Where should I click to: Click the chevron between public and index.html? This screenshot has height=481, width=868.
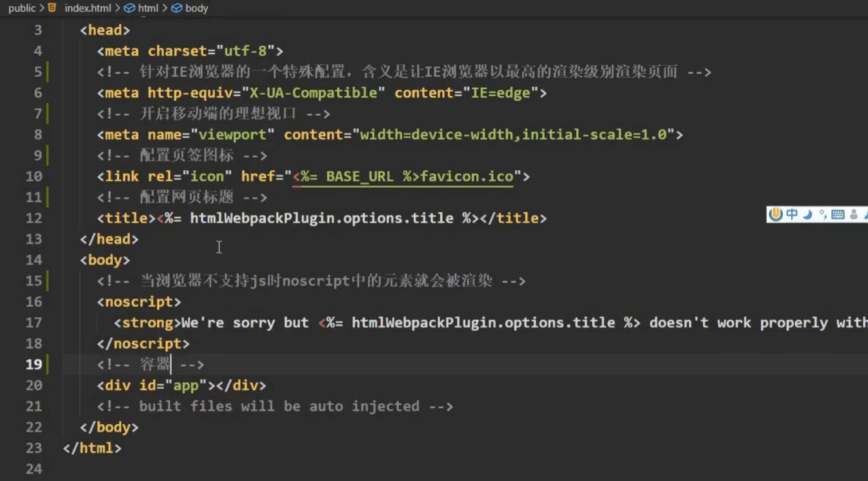coord(42,8)
